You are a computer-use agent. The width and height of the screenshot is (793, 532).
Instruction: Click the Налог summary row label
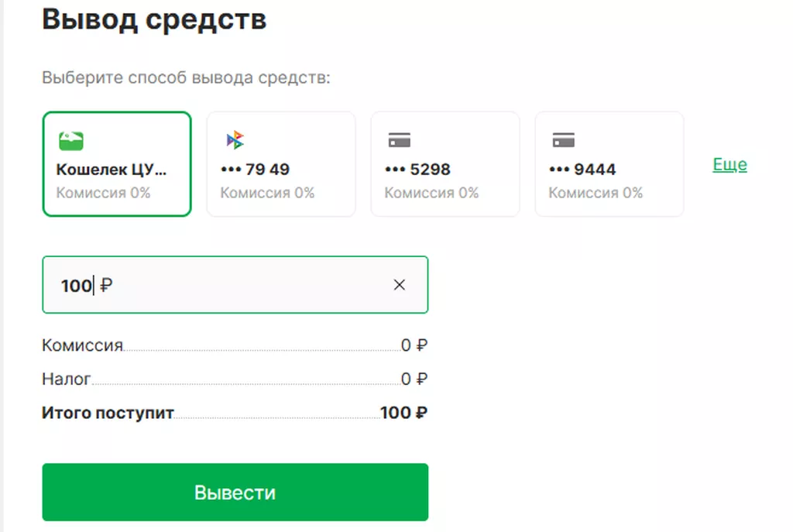[x=67, y=379]
